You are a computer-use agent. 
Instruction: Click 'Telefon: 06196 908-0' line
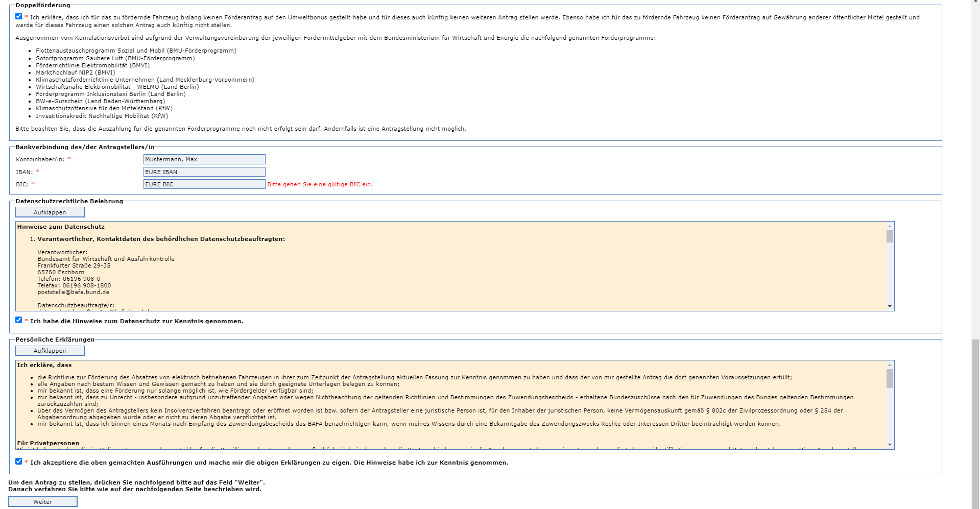tap(69, 279)
